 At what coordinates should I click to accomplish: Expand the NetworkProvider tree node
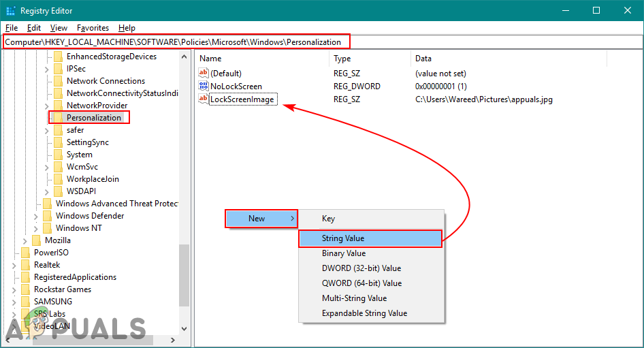(47, 106)
